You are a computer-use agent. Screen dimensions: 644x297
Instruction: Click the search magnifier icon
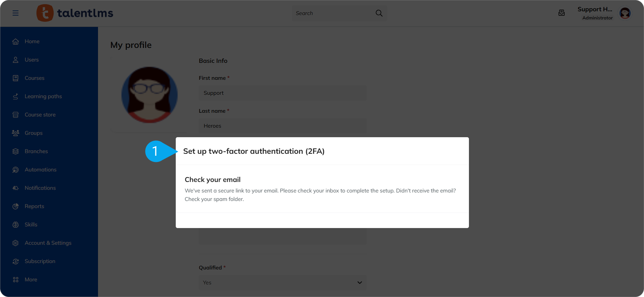click(x=379, y=13)
